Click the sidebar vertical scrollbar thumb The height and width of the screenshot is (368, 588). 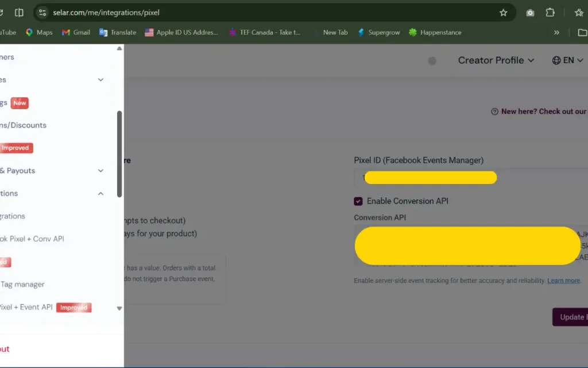[119, 154]
